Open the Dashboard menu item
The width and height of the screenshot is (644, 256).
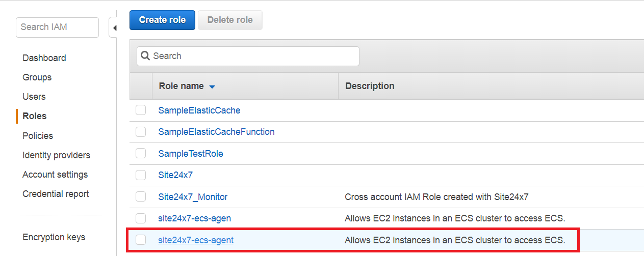pos(44,58)
